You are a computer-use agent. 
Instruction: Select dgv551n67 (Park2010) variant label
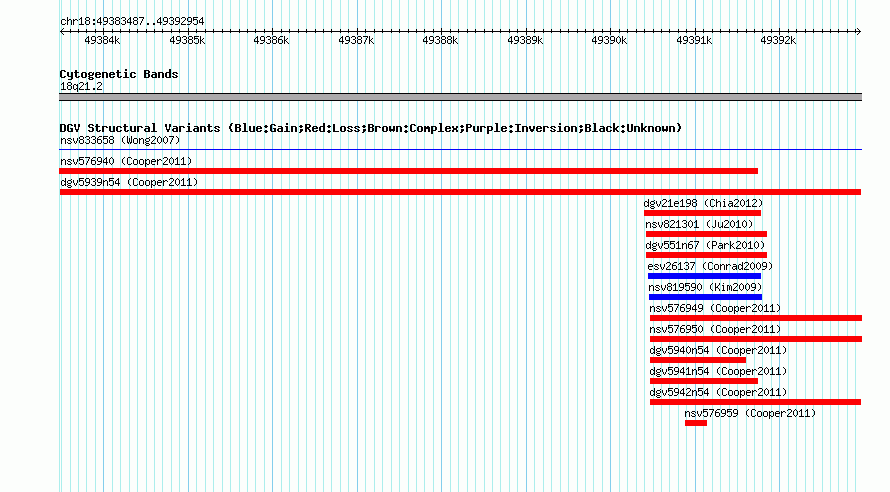[x=706, y=245]
